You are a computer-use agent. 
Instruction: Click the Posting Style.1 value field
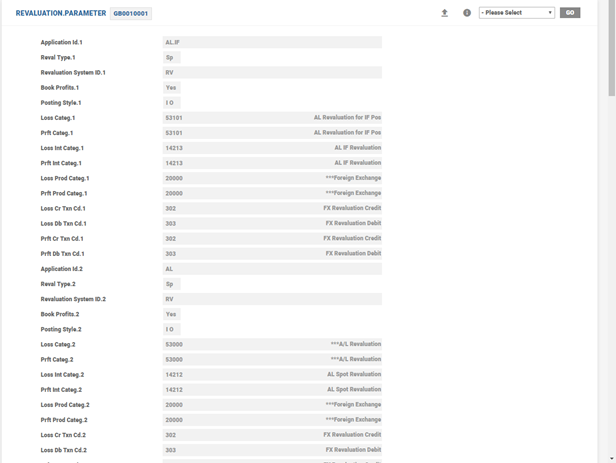171,102
